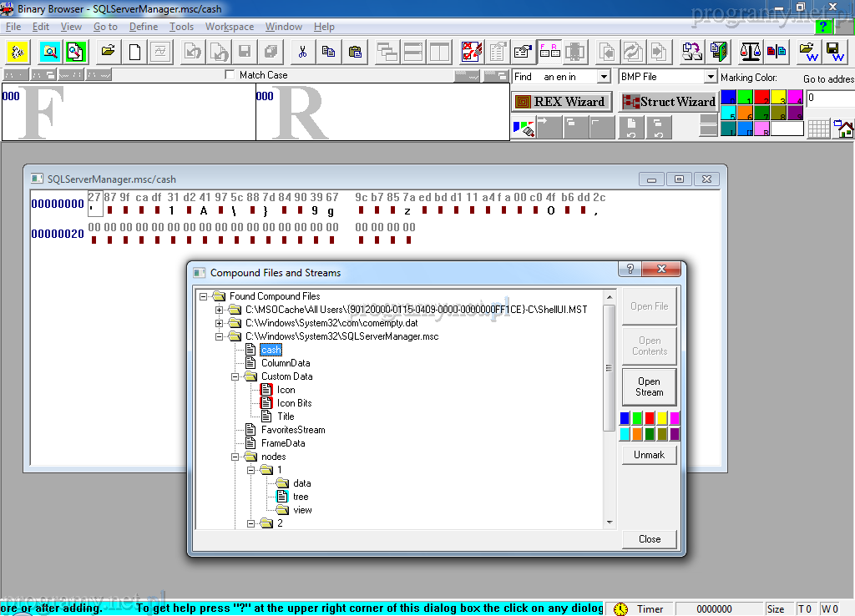Image resolution: width=855 pixels, height=616 pixels.
Task: Enable the Match Case checkbox
Action: click(230, 75)
